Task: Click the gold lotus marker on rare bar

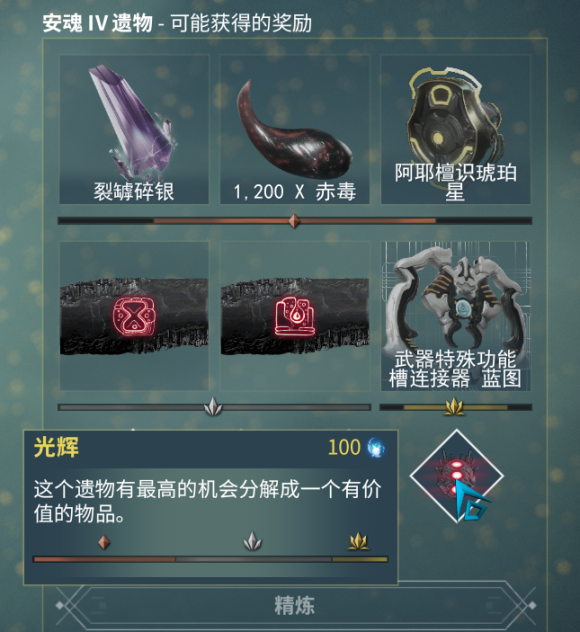Action: [454, 407]
